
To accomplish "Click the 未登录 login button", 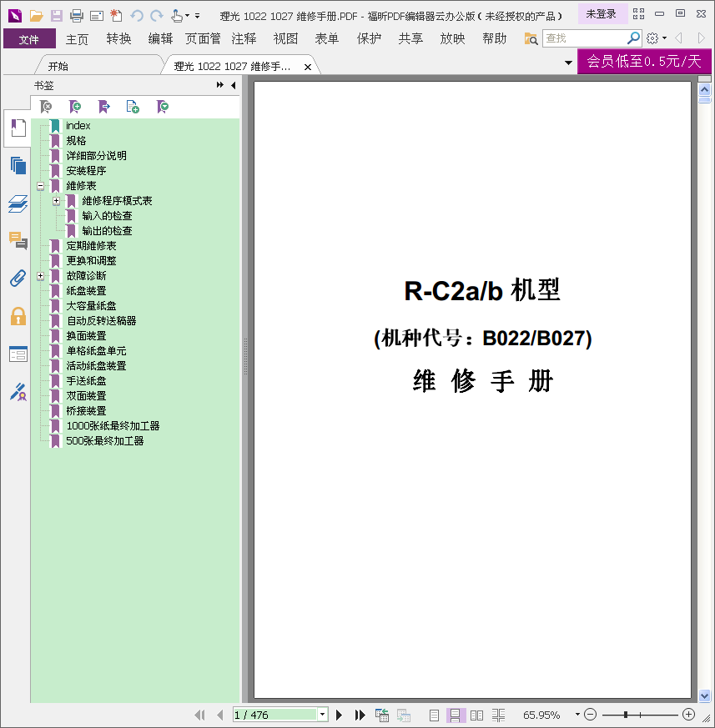I will pyautogui.click(x=602, y=14).
